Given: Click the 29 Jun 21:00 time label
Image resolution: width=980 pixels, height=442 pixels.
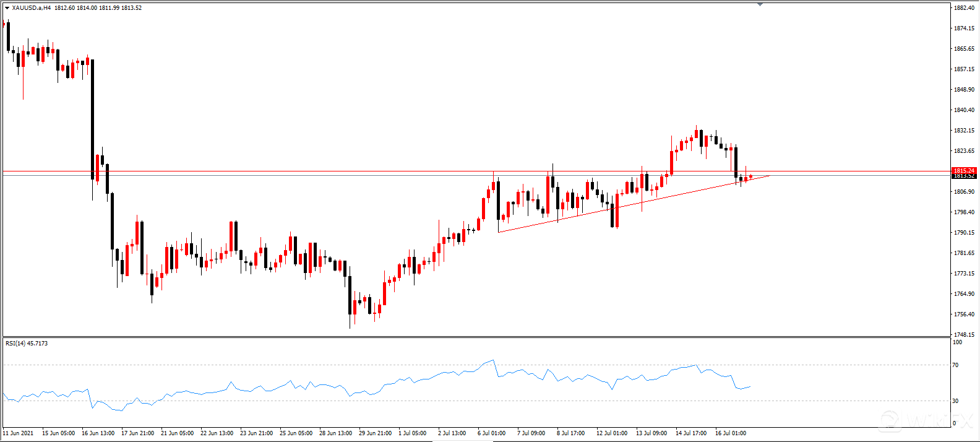Looking at the screenshot, I should (x=375, y=433).
